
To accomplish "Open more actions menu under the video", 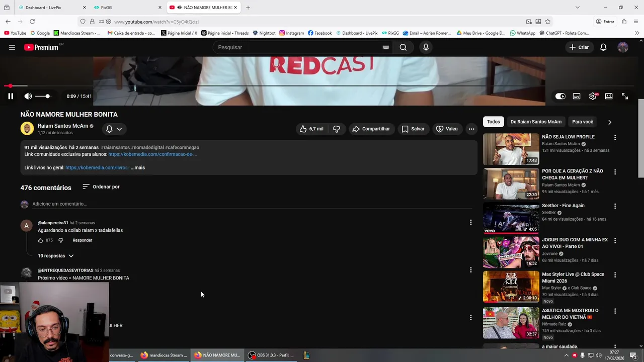I will (x=471, y=129).
